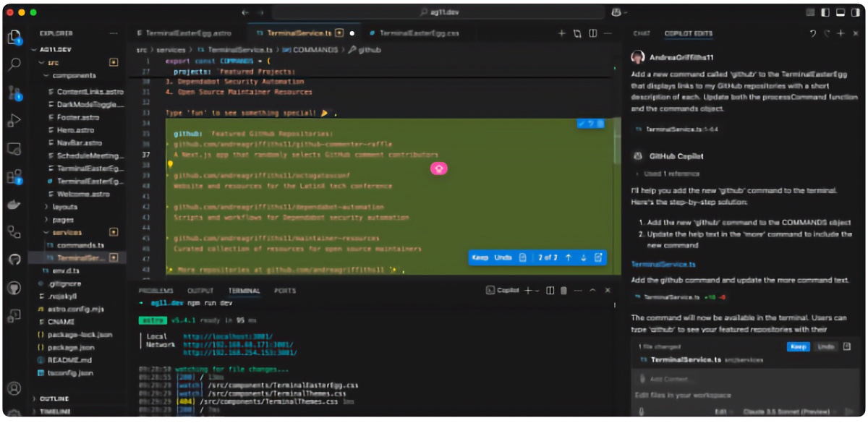Go to the next change in the diff toolbar
The height and width of the screenshot is (423, 868).
(584, 257)
